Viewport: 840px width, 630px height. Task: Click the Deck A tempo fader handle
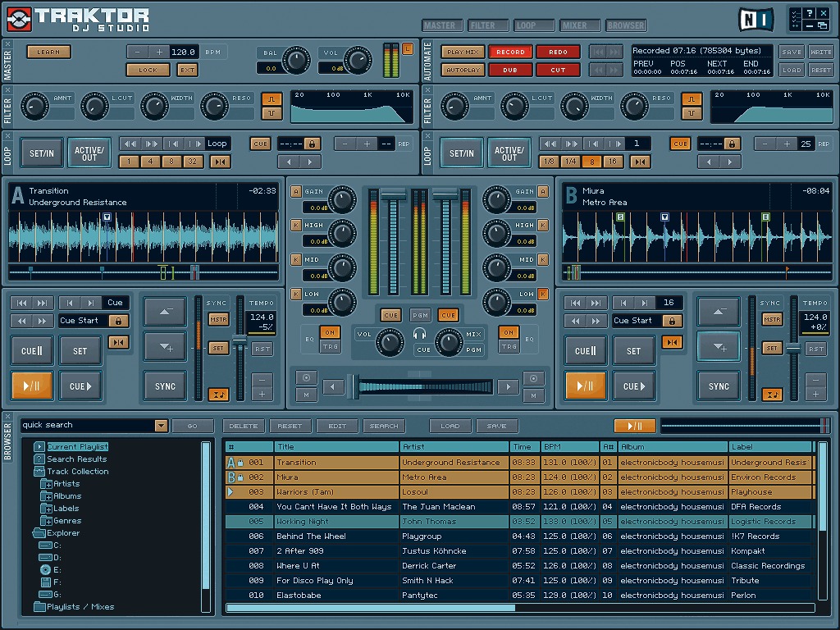click(x=240, y=340)
